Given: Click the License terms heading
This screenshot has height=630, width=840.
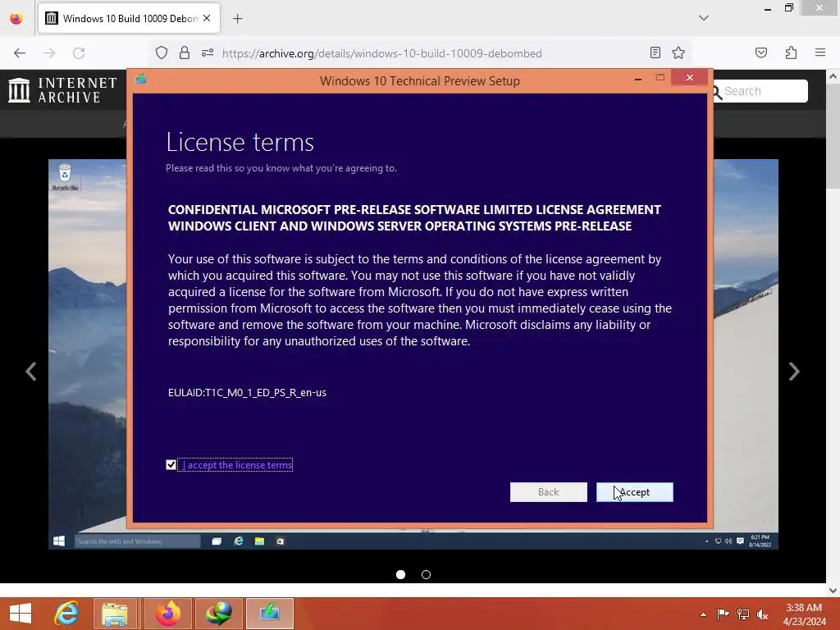Looking at the screenshot, I should (x=240, y=143).
